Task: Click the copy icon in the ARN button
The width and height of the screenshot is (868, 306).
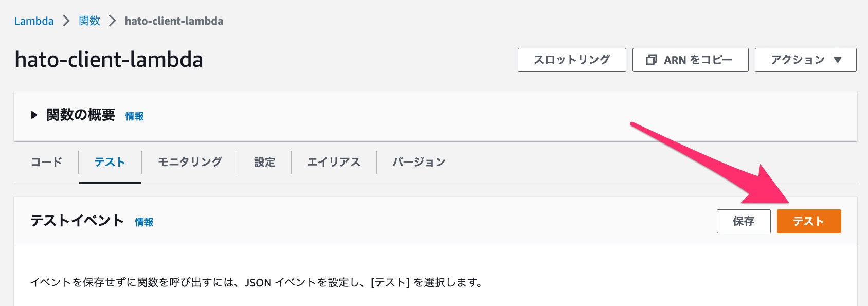Action: pos(652,60)
